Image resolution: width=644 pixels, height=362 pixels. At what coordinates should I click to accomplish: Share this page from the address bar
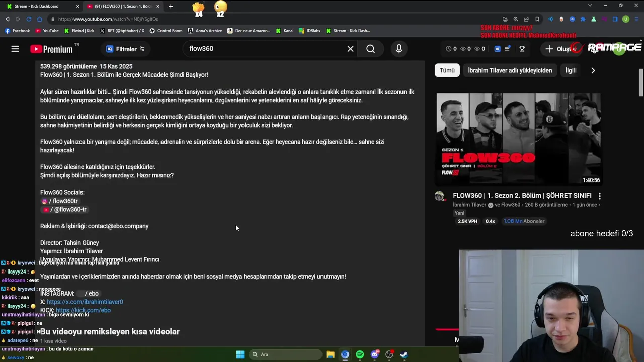[526, 19]
